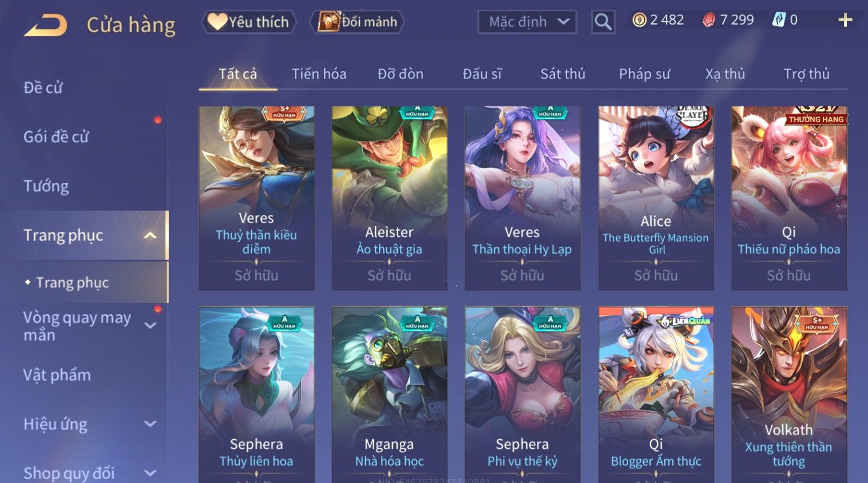Tap the gold coin balance icon
The width and height of the screenshot is (868, 483).
pyautogui.click(x=639, y=20)
